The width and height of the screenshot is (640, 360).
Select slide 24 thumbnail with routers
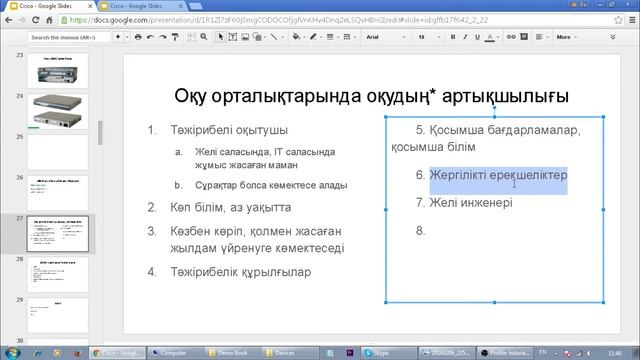[x=58, y=111]
